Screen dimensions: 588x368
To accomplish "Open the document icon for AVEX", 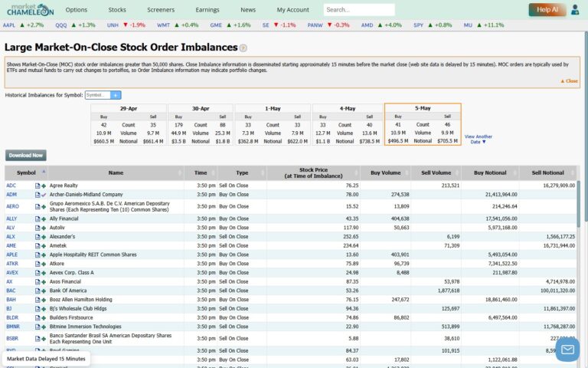I will [x=38, y=273].
